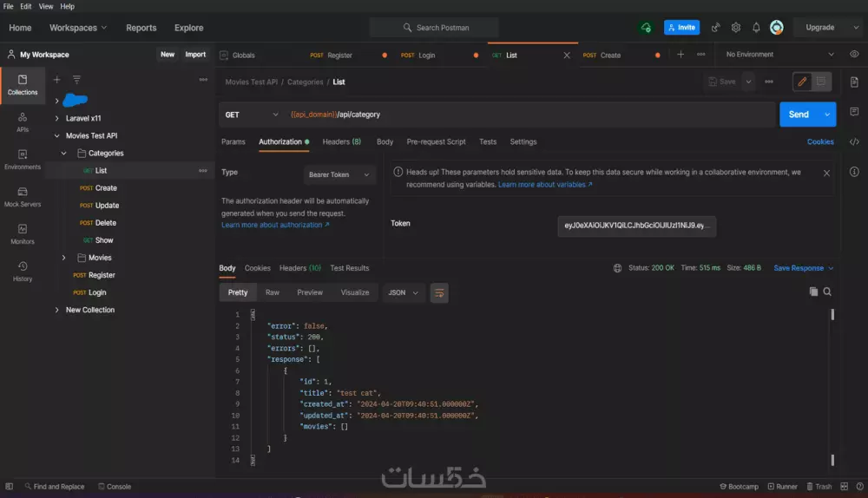Screen dimensions: 868x498
Task: Collapse the Movies Test API collection
Action: [56, 135]
